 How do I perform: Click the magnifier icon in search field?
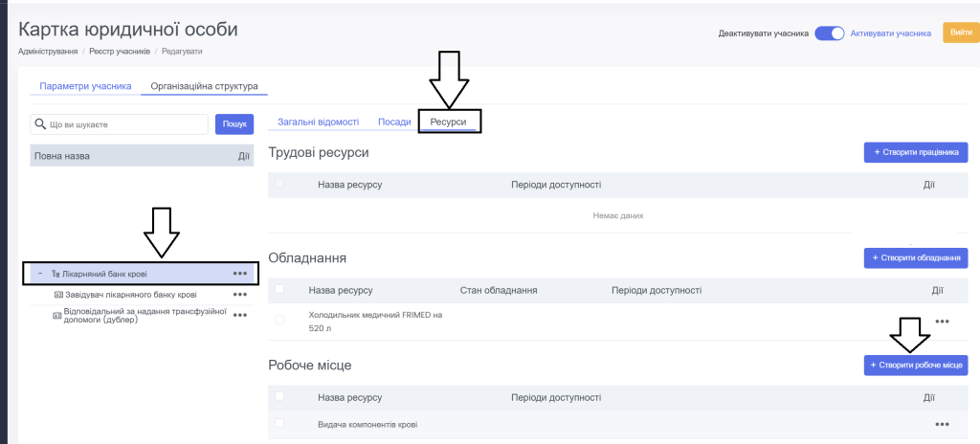tap(40, 124)
